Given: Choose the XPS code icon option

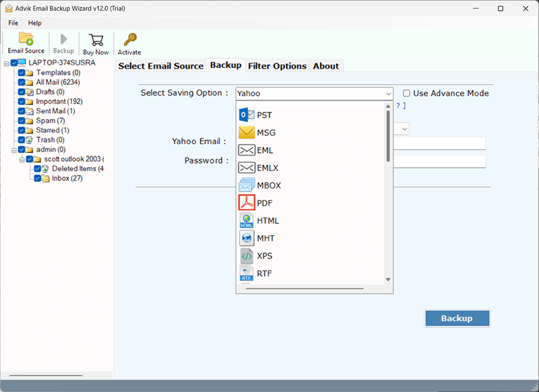Looking at the screenshot, I should [247, 256].
